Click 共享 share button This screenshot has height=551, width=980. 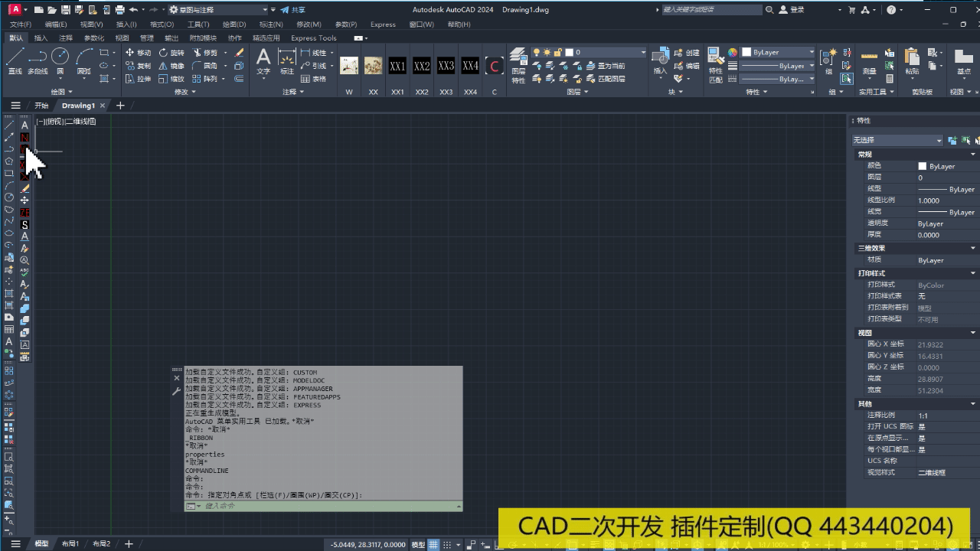pos(293,10)
